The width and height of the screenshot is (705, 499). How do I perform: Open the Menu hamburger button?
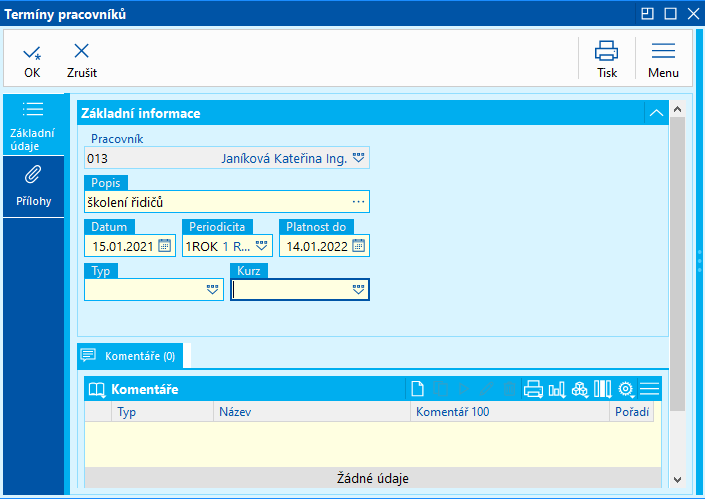pyautogui.click(x=663, y=59)
